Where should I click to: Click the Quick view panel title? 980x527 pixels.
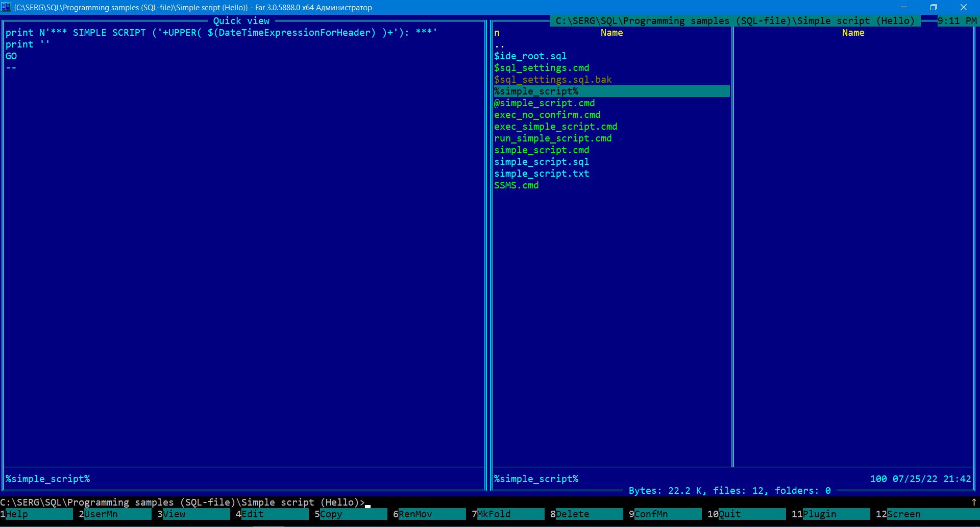241,21
